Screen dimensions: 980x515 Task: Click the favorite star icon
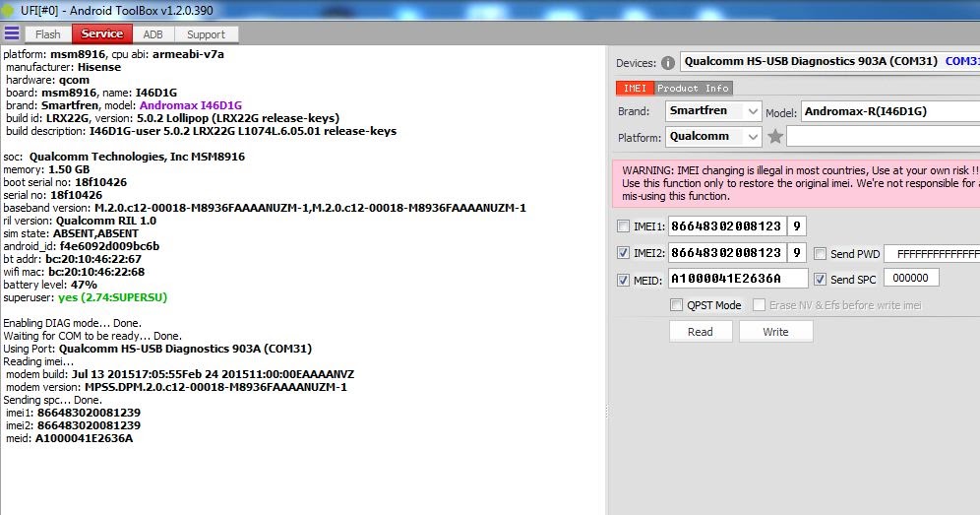click(775, 136)
